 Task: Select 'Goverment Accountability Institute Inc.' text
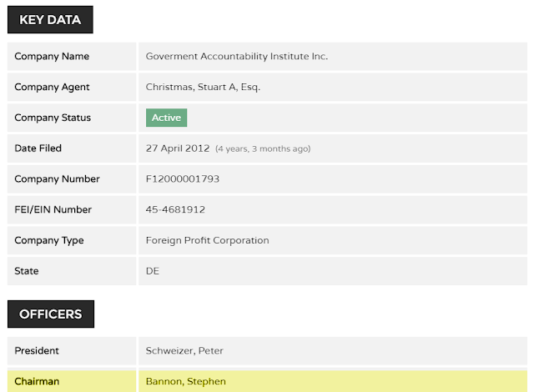(237, 56)
